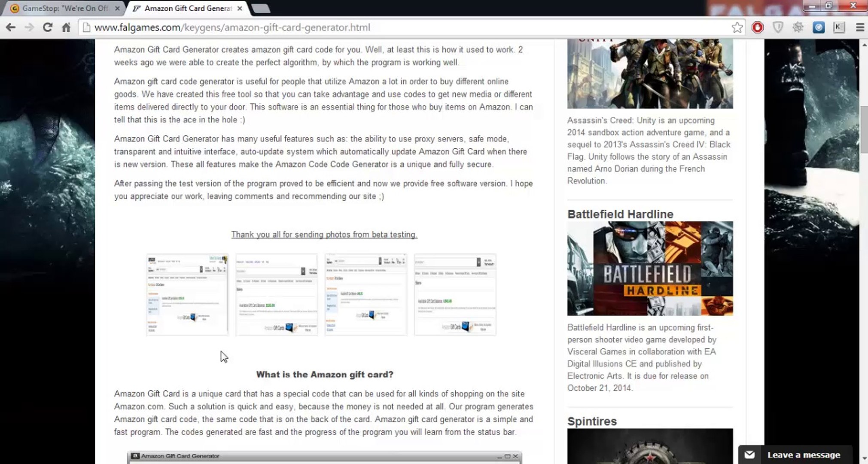
Task: Click the vertical scrollbar thumb
Action: (864, 129)
